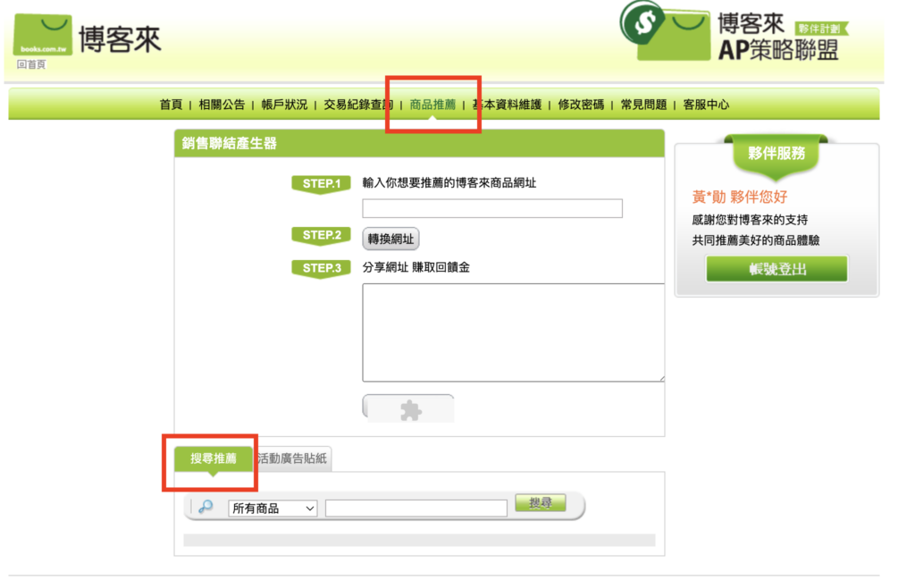Click inside the Step 3 share URL text area
This screenshot has height=588, width=915.
tap(512, 332)
